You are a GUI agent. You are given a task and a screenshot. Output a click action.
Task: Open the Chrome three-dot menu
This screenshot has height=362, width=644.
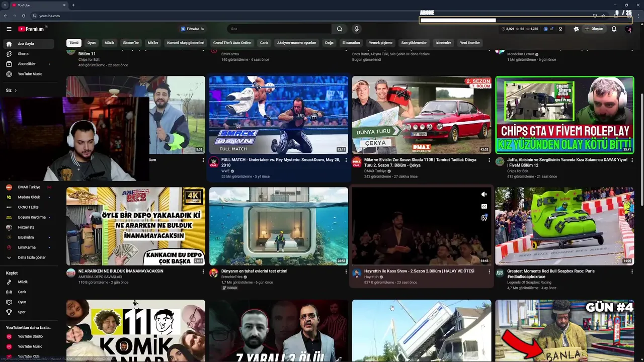(638, 16)
